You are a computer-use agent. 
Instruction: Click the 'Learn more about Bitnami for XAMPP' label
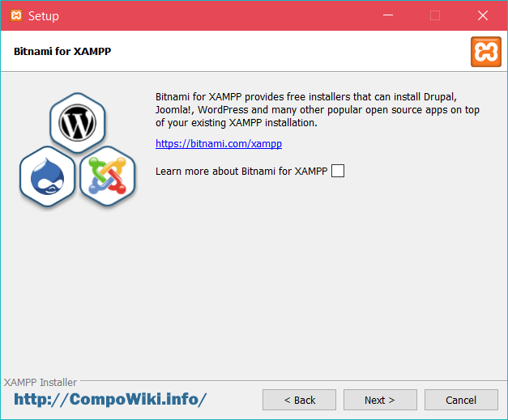pos(241,171)
